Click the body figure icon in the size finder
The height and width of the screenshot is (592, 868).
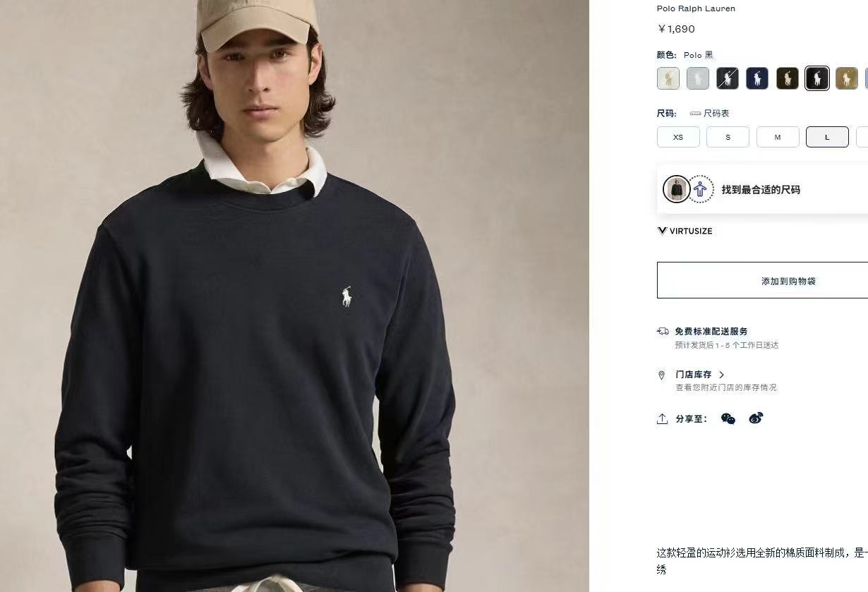[700, 189]
